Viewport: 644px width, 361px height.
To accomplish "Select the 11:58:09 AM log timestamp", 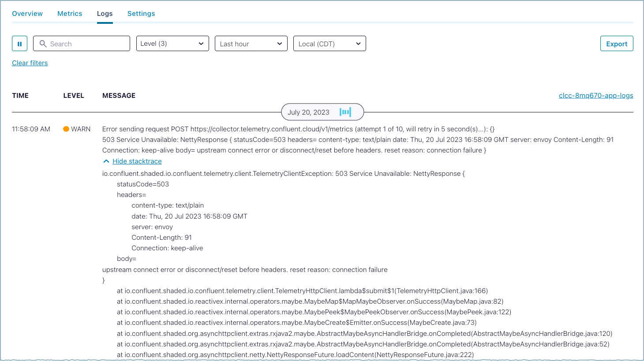I will click(x=31, y=129).
